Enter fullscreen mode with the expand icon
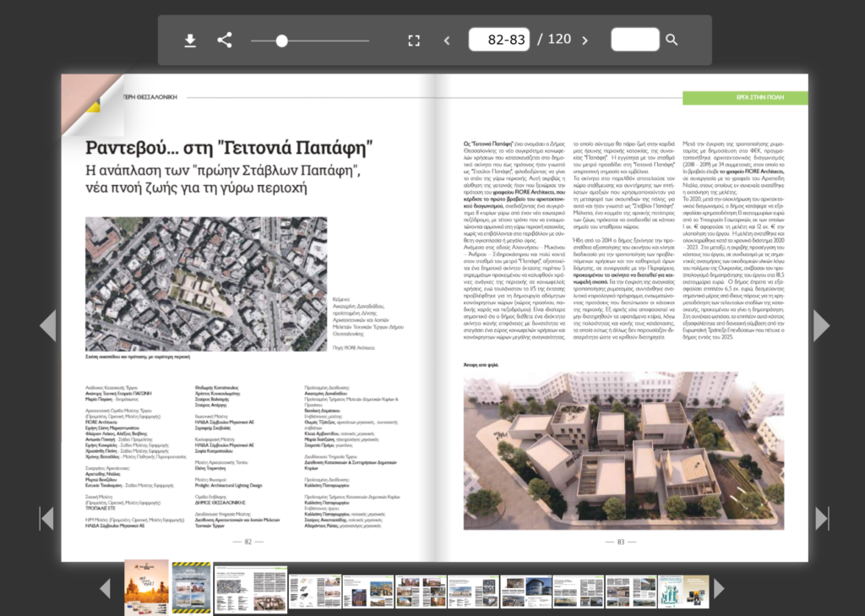The width and height of the screenshot is (865, 616). [414, 41]
